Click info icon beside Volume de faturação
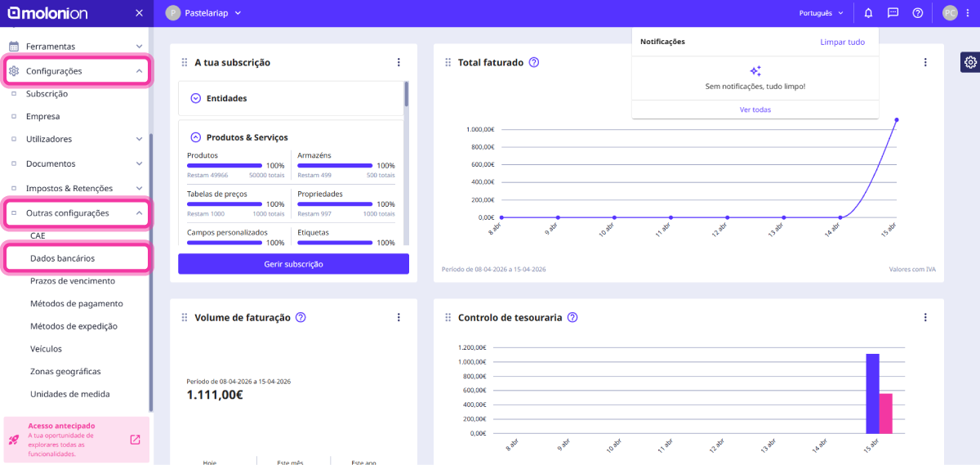This screenshot has width=980, height=465. tap(301, 318)
